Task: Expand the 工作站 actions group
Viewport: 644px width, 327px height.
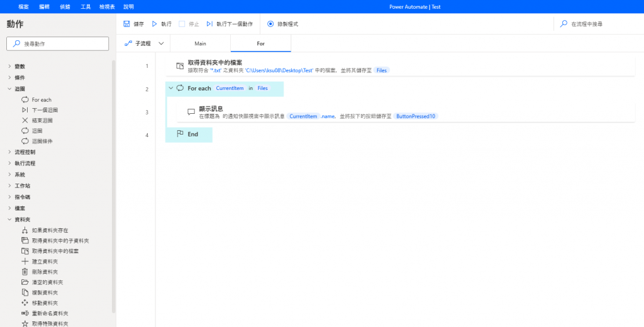Action: [x=9, y=186]
